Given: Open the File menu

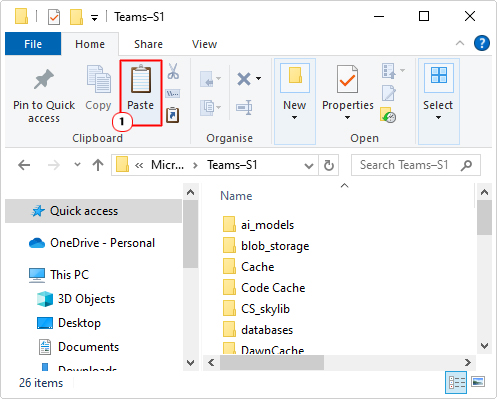Looking at the screenshot, I should pos(33,44).
